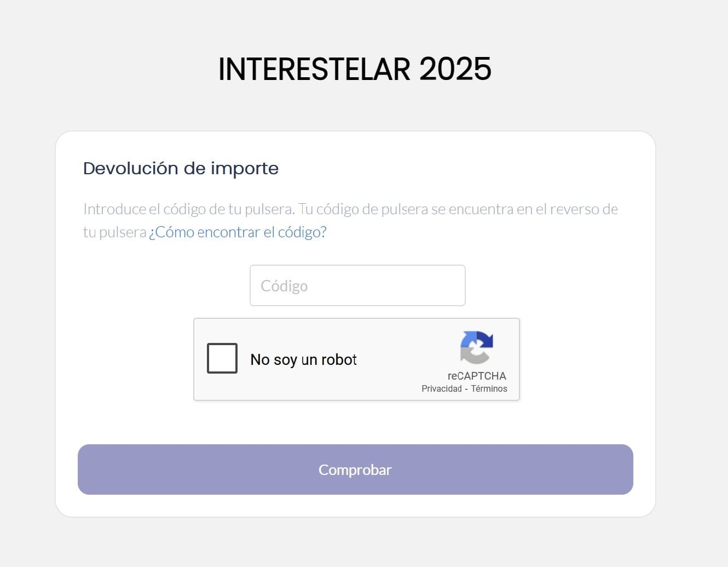Click inside the Código input field
The height and width of the screenshot is (567, 728).
pos(356,285)
